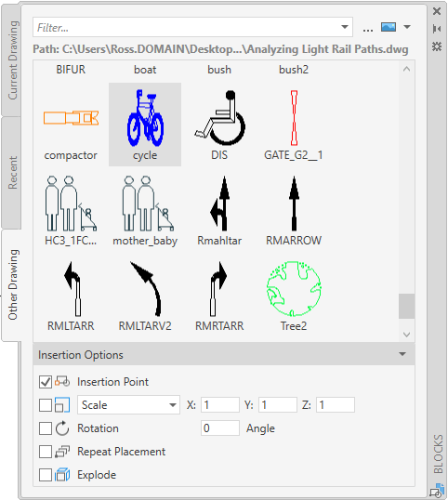Click the boat block label

145,70
